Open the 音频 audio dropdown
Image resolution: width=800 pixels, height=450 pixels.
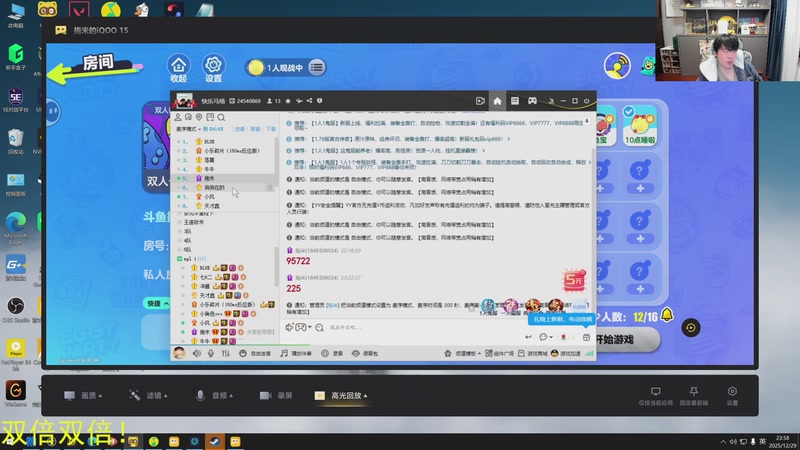[x=214, y=395]
